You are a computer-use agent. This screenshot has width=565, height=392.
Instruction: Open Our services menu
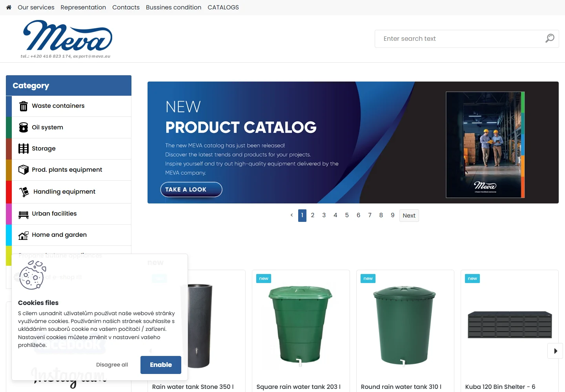36,7
